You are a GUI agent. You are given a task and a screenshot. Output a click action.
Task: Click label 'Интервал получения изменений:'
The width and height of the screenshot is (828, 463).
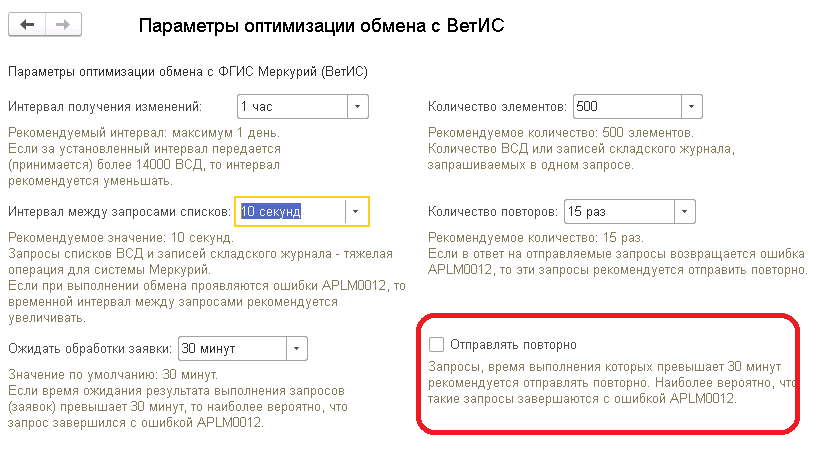(105, 107)
